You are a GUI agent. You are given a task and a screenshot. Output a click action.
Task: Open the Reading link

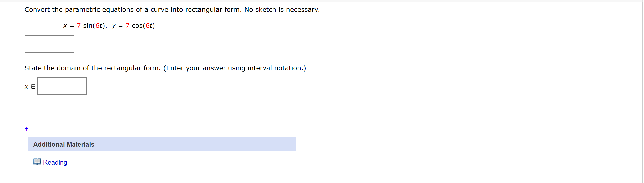pyautogui.click(x=55, y=162)
